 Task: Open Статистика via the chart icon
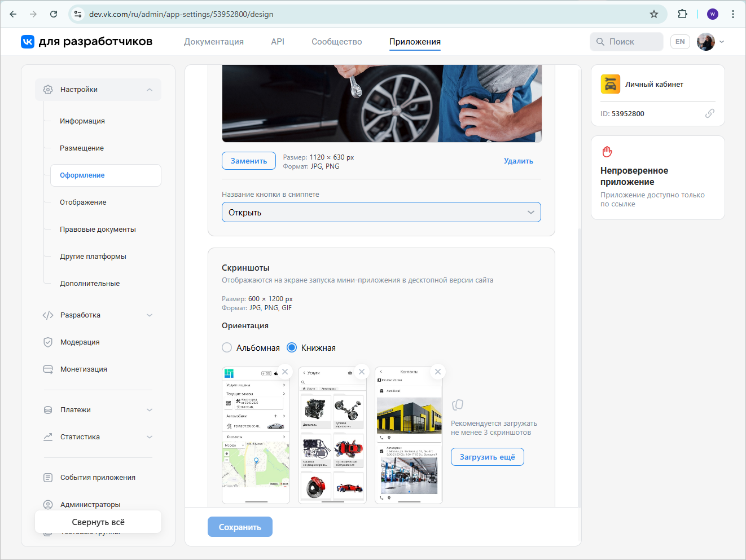pos(48,436)
